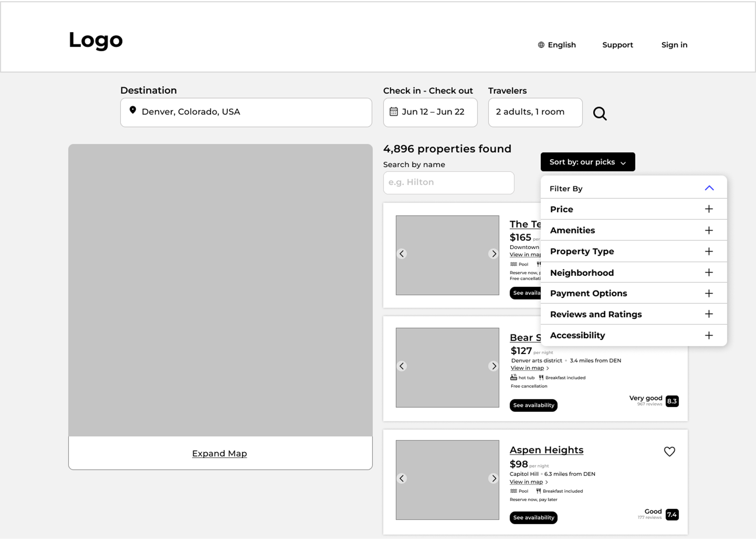
Task: Previous photo arrow on Aspen Heights image
Action: click(402, 479)
